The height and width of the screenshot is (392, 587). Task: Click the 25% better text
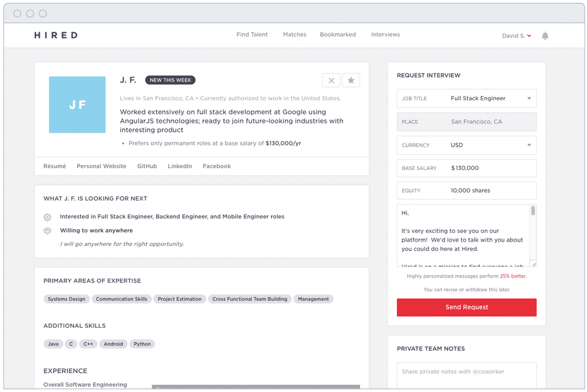pyautogui.click(x=513, y=276)
